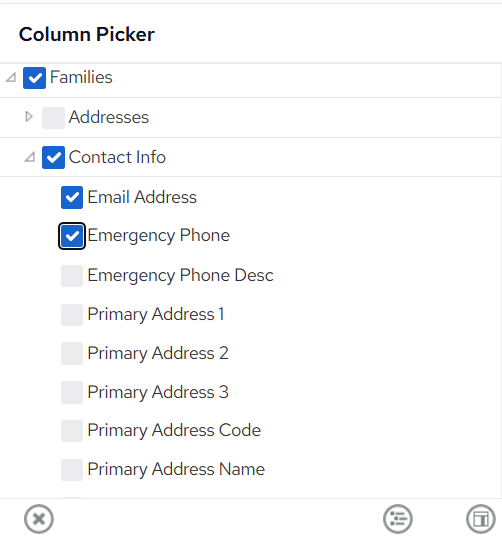Image resolution: width=502 pixels, height=541 pixels.
Task: Select the Primary Address 3 checkbox
Action: coord(72,392)
